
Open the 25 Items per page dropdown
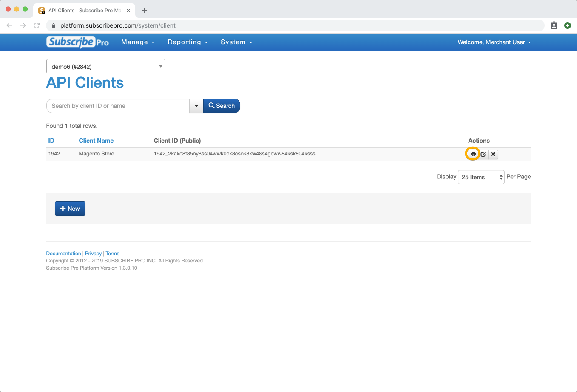coord(481,177)
